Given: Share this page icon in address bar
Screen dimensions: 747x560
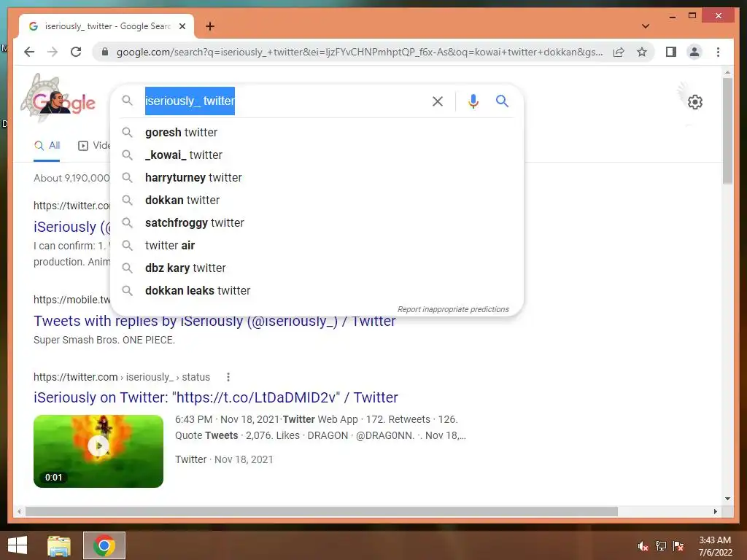Looking at the screenshot, I should 619,52.
